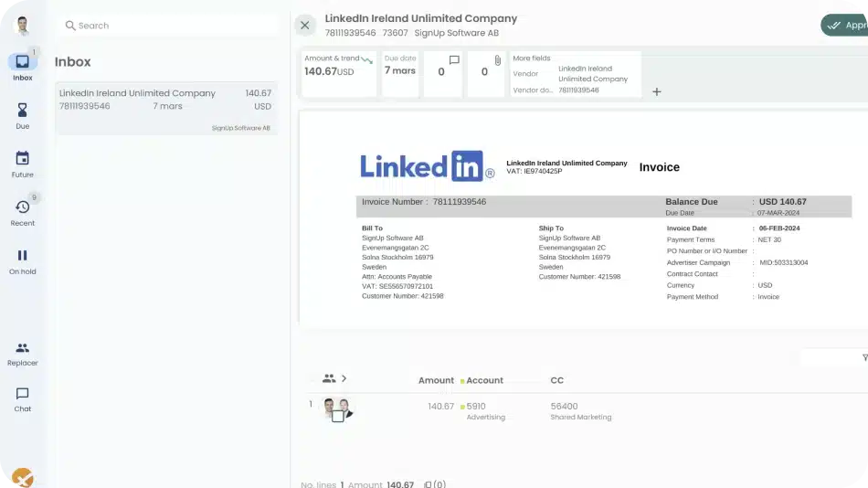
Task: Select LinkedIn Ireland invoice in Inbox list
Action: click(166, 108)
